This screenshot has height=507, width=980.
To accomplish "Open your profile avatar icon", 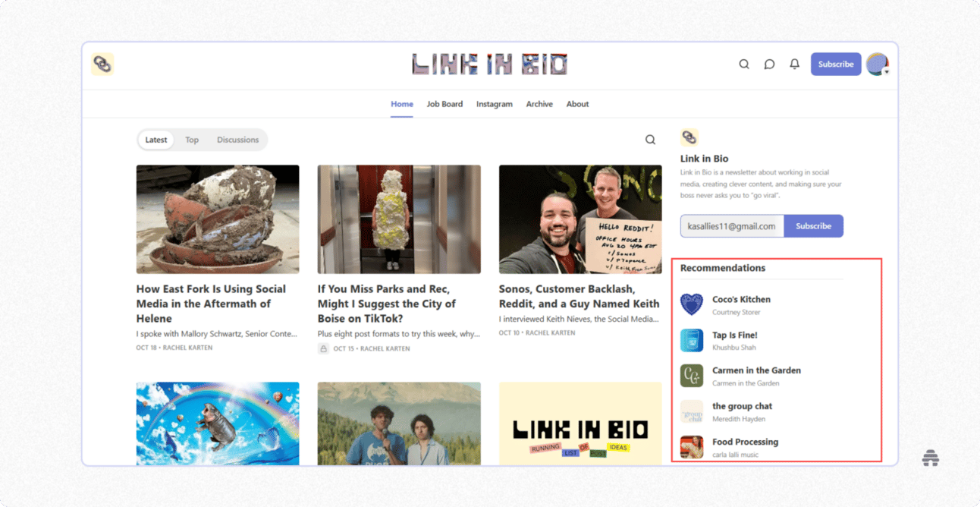I will (878, 64).
